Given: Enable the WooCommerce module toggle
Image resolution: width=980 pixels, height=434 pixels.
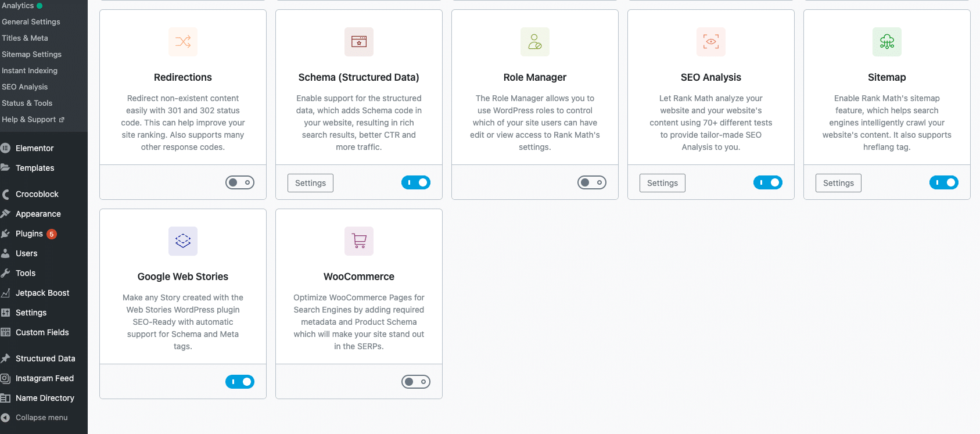Looking at the screenshot, I should 416,382.
